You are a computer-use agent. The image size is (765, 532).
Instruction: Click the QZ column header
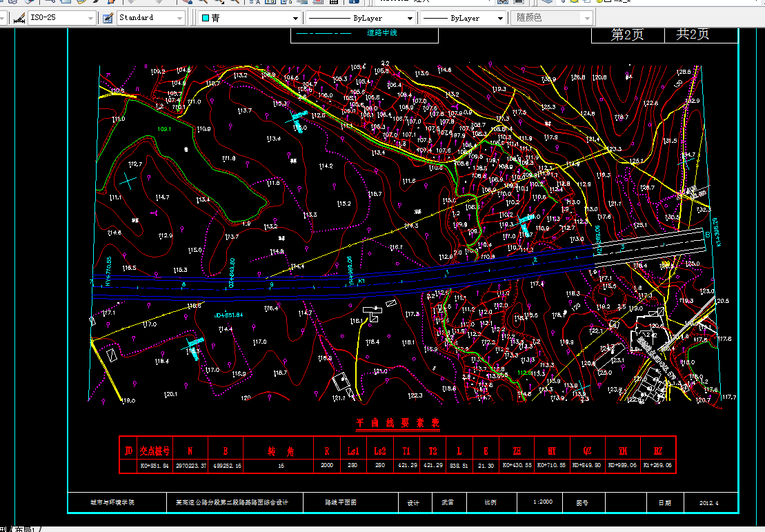[x=588, y=451]
